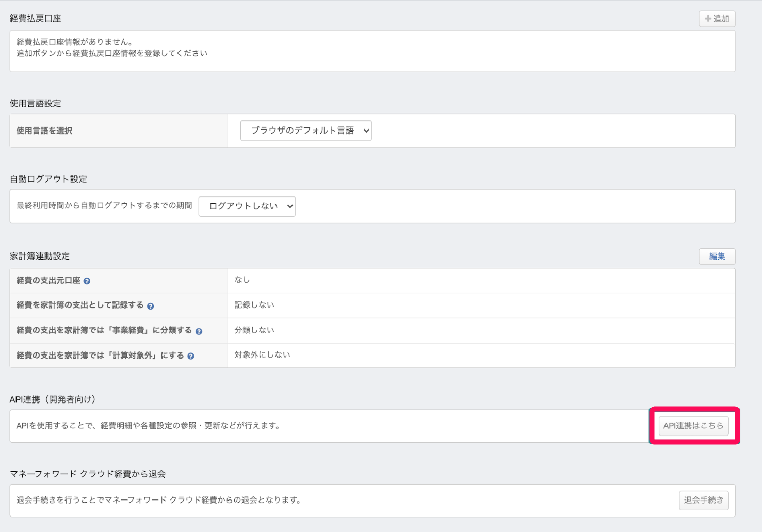Open the 使用言語を選択 language dropdown
Viewport: 762px width, 532px height.
306,131
